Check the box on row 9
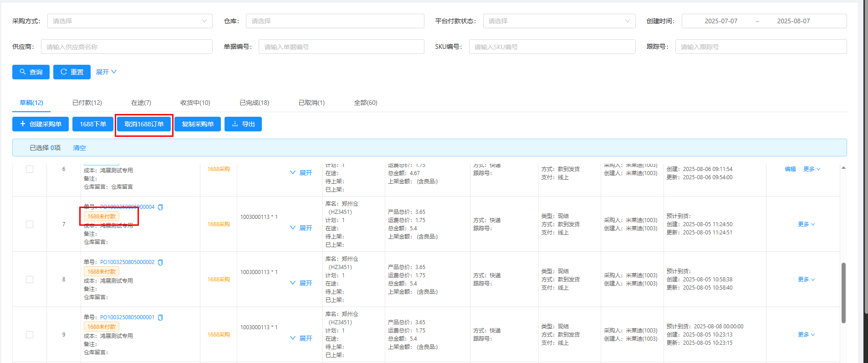The image size is (868, 363). [x=30, y=335]
